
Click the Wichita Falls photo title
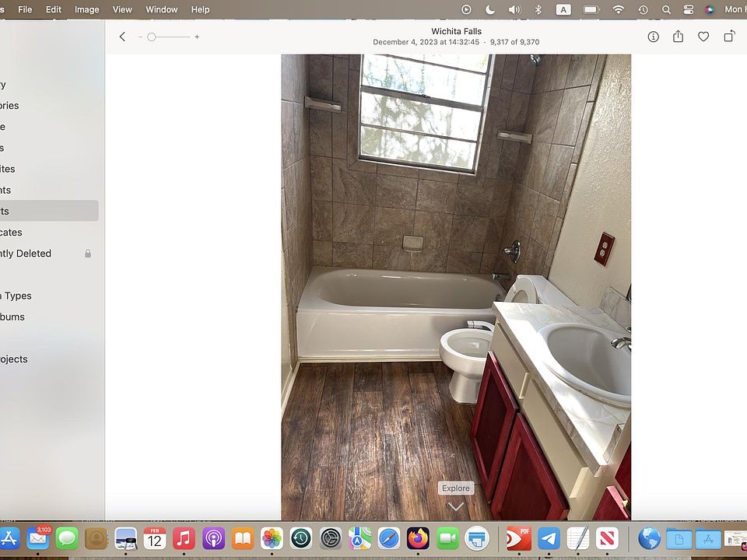click(457, 31)
